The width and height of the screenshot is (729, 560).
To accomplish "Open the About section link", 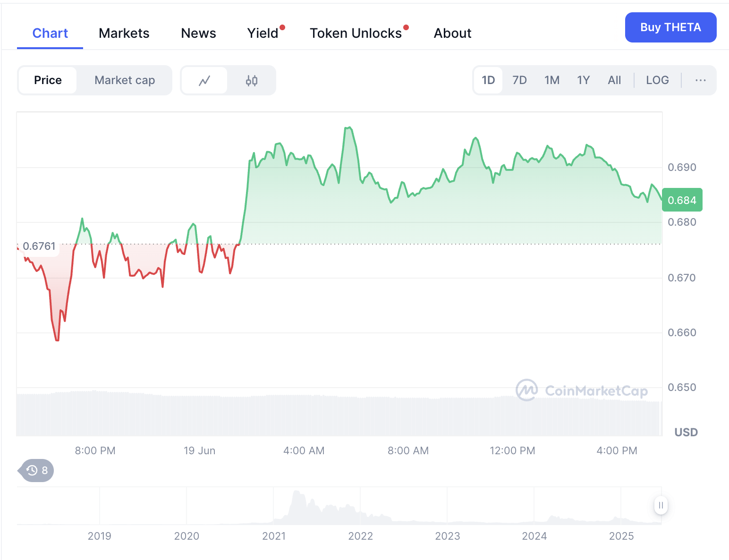I will click(452, 33).
